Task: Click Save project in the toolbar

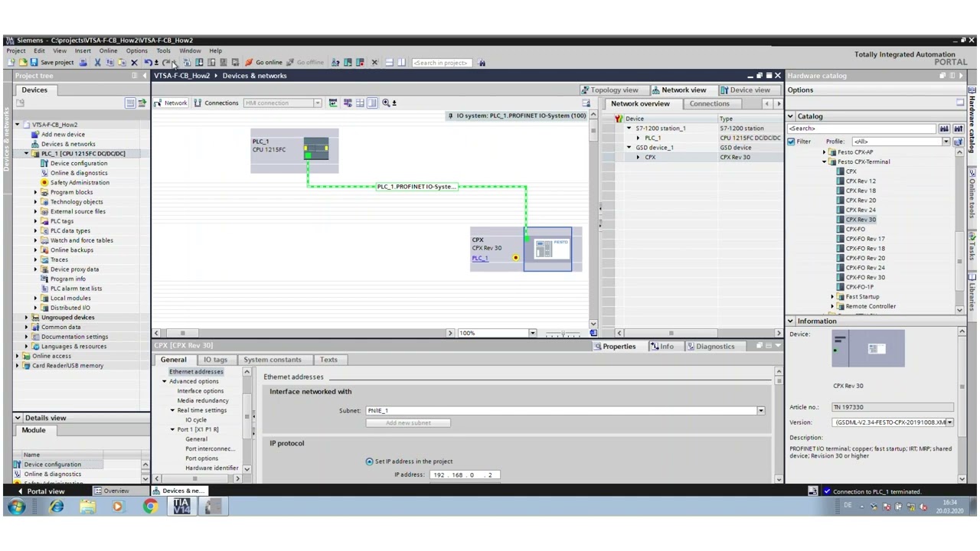Action: (x=52, y=63)
